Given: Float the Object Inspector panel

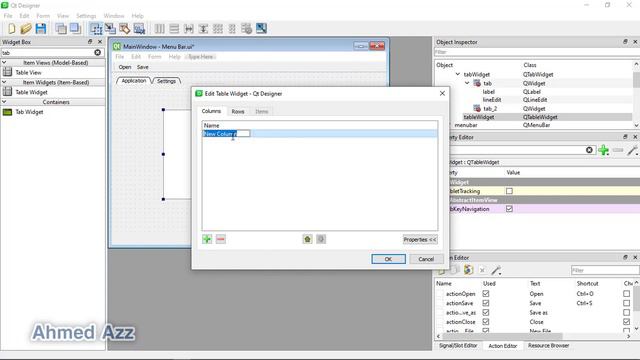Looking at the screenshot, I should click(x=625, y=42).
